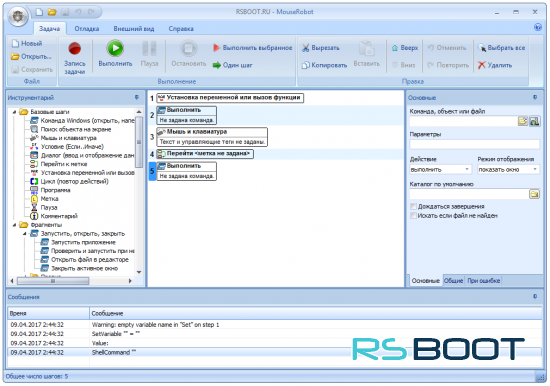The height and width of the screenshot is (386, 550).
Task: Open the Внешний вид ribbon tab
Action: tap(134, 29)
